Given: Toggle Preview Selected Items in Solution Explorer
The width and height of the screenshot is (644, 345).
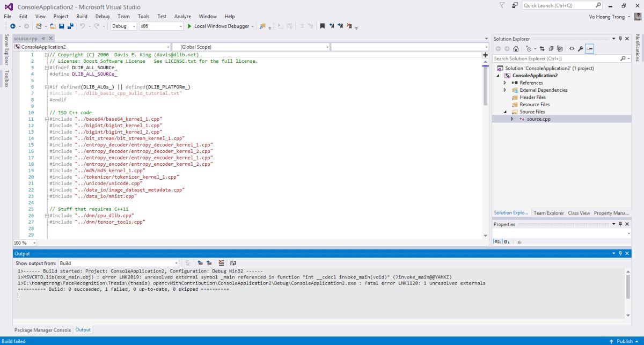Looking at the screenshot, I should 590,49.
